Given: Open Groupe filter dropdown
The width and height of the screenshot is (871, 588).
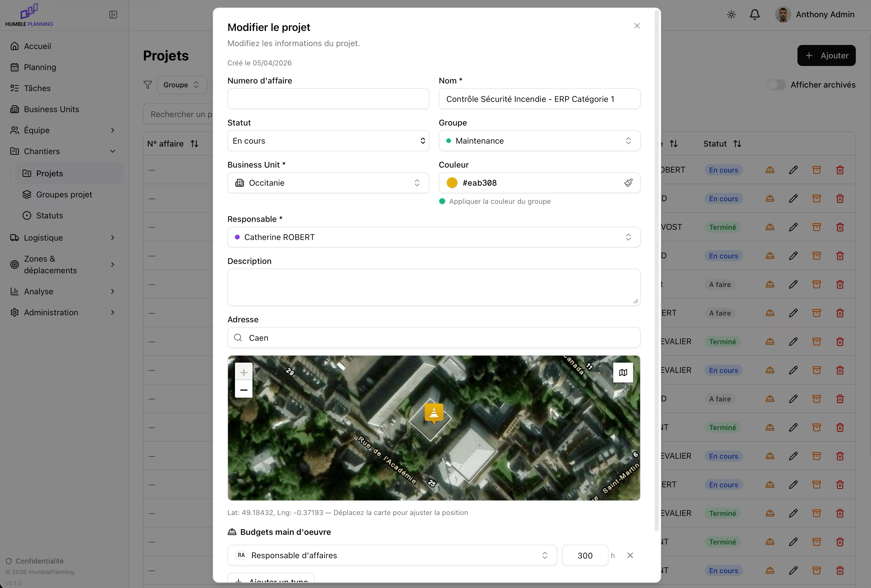Looking at the screenshot, I should pos(182,85).
